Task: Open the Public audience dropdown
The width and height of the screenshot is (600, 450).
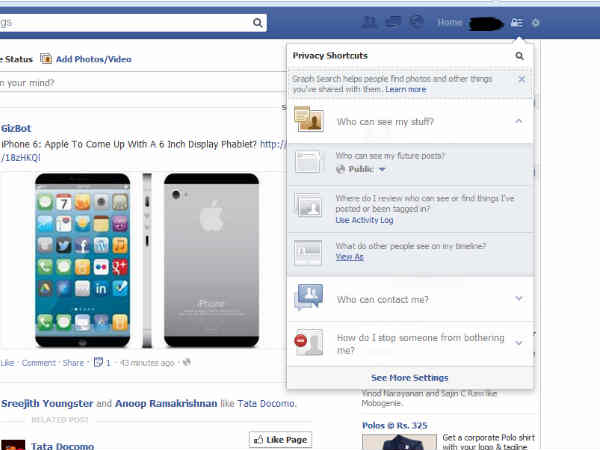Action: (x=360, y=169)
